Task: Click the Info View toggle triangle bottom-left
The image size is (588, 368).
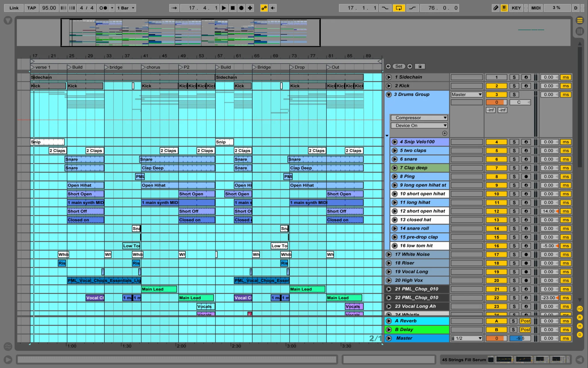Action: coord(8,360)
